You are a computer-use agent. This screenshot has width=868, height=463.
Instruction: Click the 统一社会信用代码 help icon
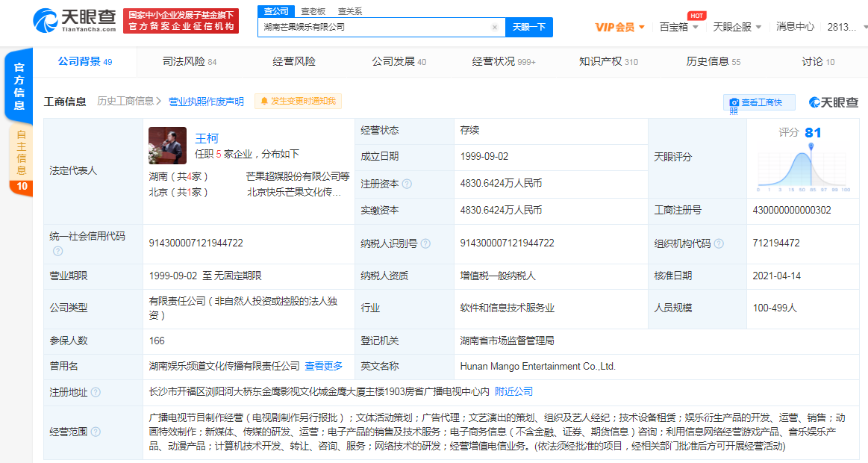57,251
